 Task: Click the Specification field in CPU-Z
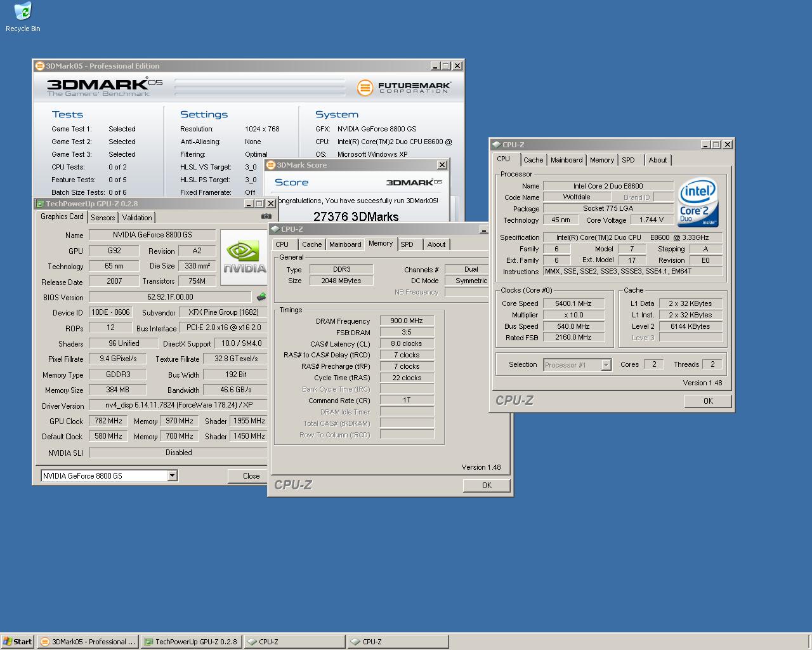pyautogui.click(x=632, y=237)
